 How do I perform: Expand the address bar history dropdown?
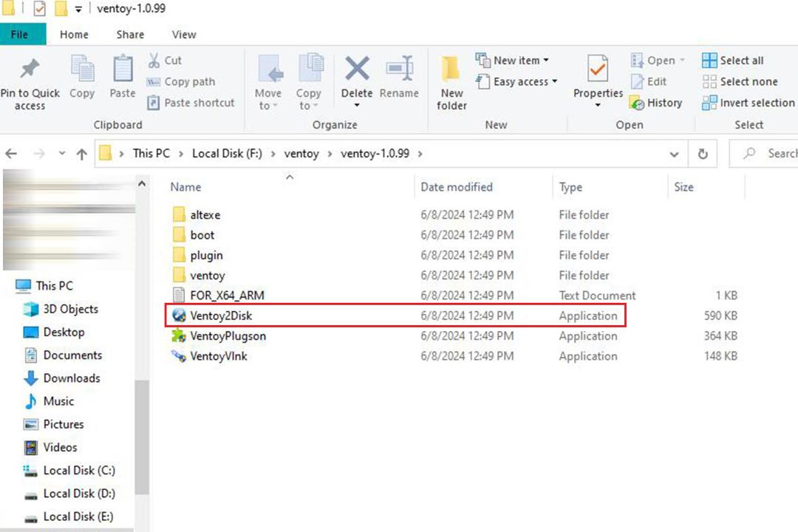[x=674, y=154]
